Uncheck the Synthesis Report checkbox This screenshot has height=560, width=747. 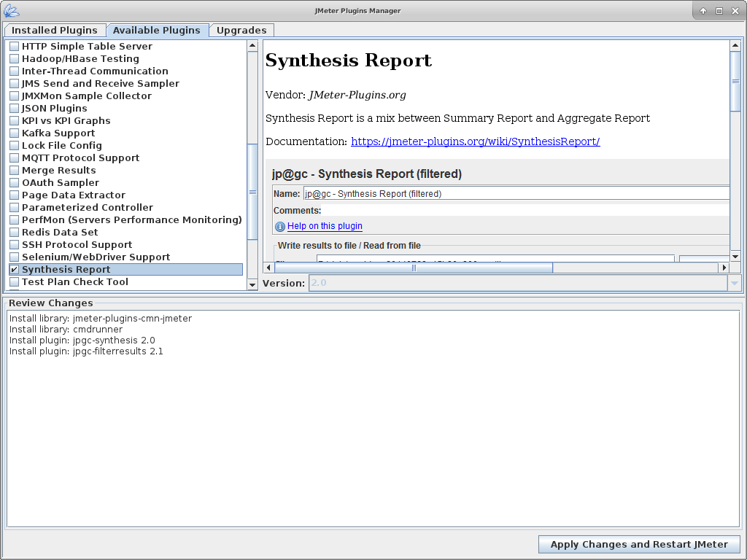(15, 269)
